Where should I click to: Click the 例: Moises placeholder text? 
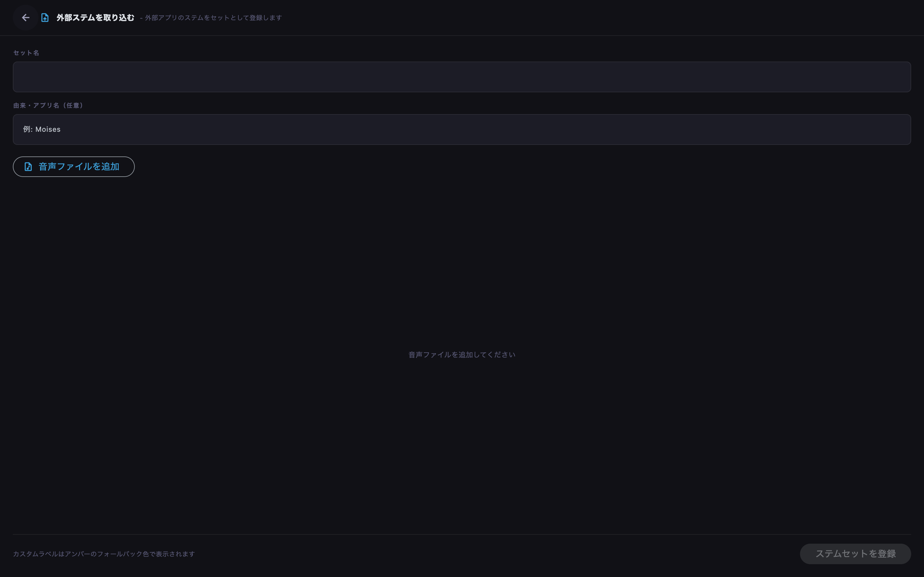click(42, 130)
